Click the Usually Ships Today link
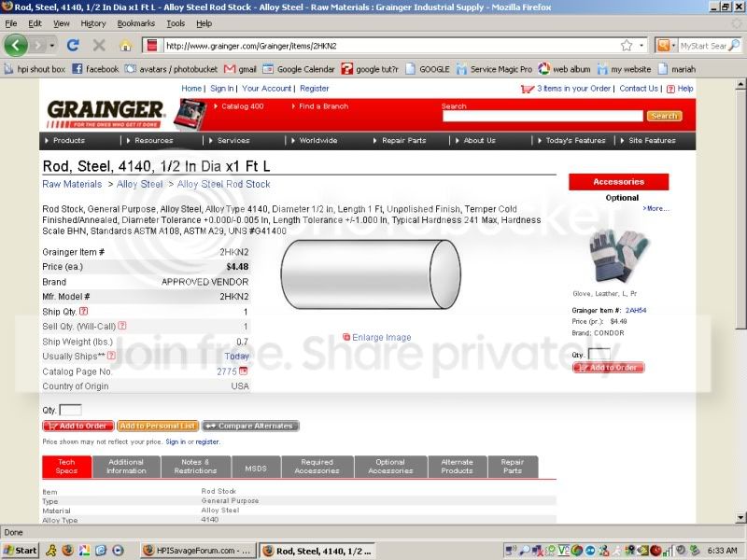This screenshot has width=747, height=560. [237, 356]
